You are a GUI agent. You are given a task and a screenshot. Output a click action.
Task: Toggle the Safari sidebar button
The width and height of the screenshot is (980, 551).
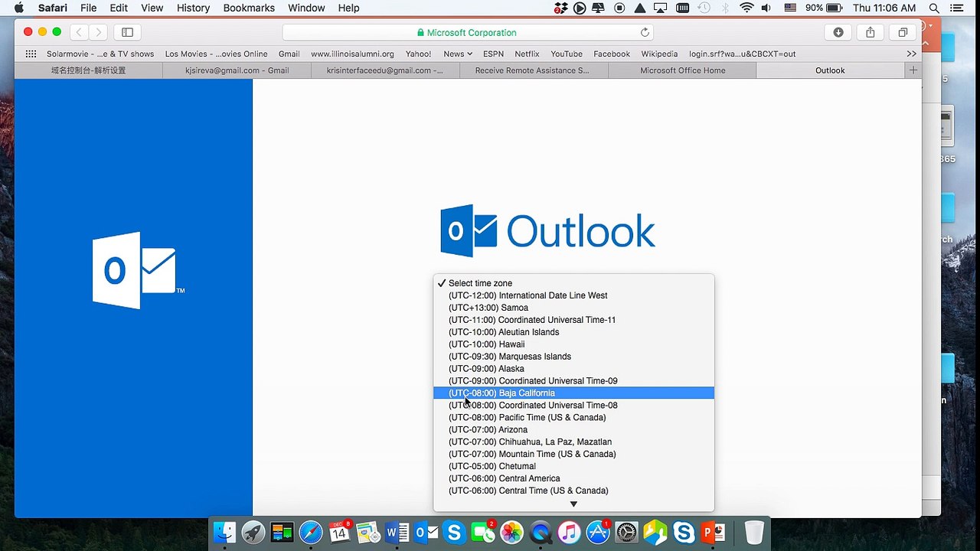coord(128,32)
